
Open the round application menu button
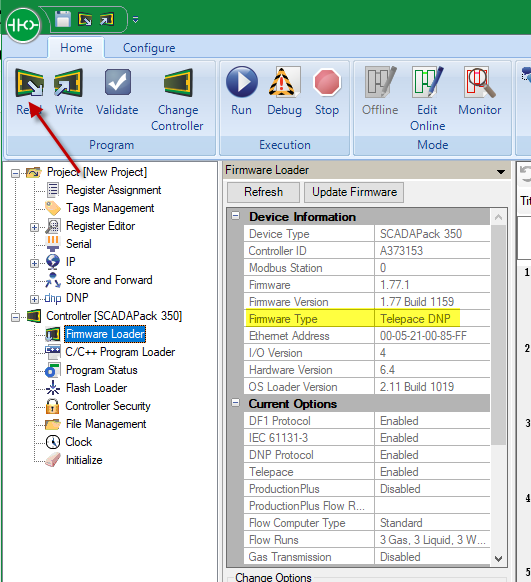(23, 25)
